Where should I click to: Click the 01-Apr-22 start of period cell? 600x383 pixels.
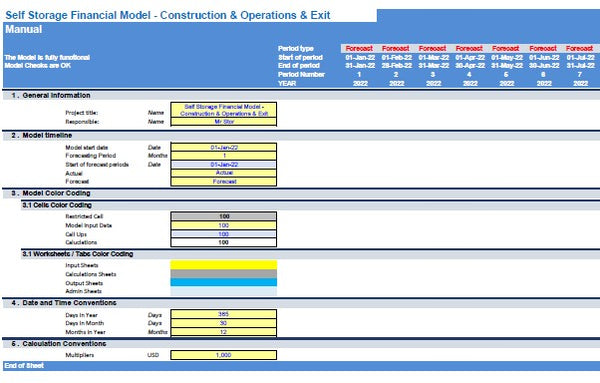click(470, 57)
